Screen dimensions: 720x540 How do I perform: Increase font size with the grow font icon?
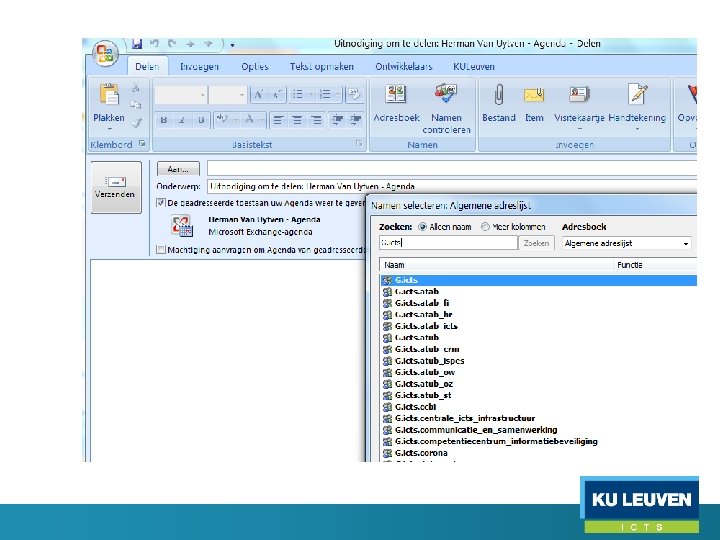coord(259,95)
